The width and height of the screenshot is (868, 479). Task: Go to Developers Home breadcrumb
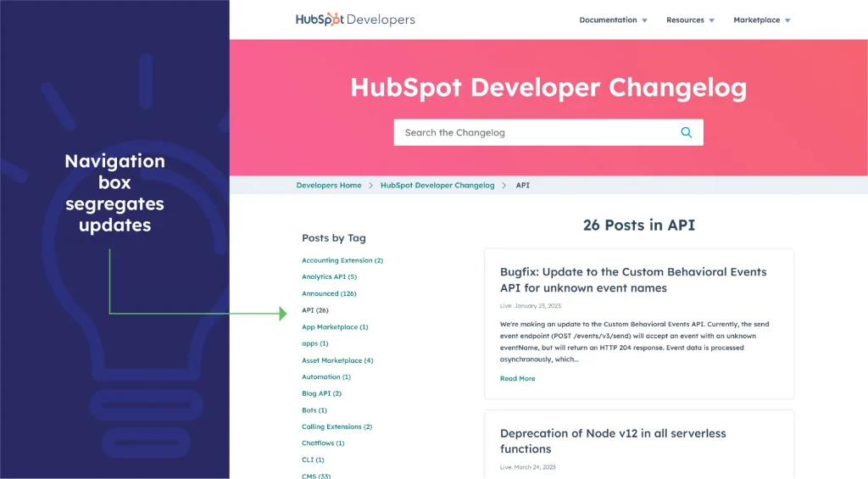coord(329,185)
